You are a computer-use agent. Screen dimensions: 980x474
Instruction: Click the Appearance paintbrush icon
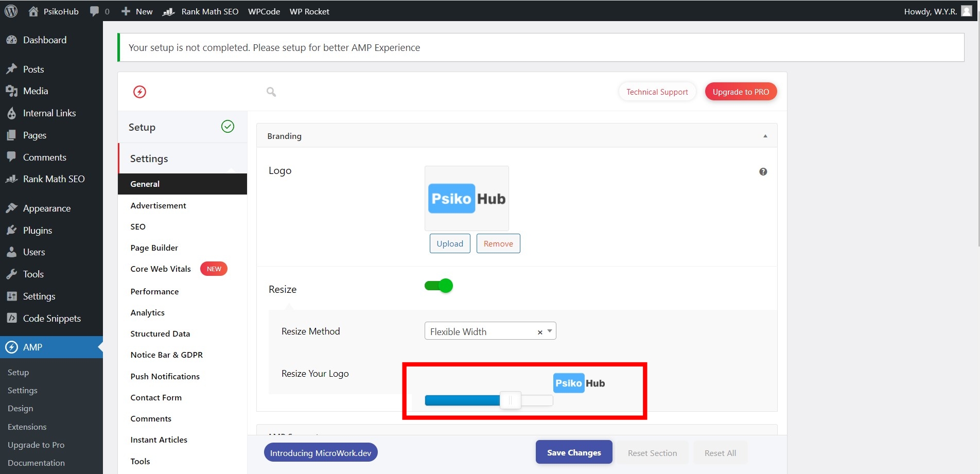(11, 208)
